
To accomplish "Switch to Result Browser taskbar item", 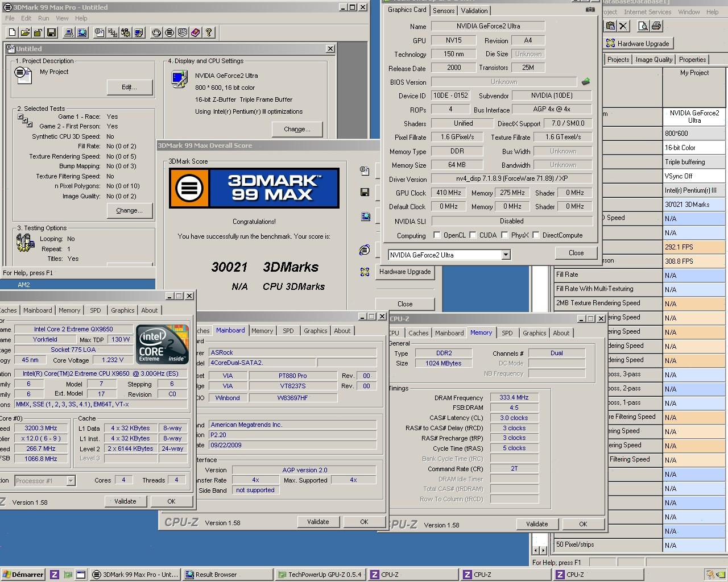I will 227,575.
